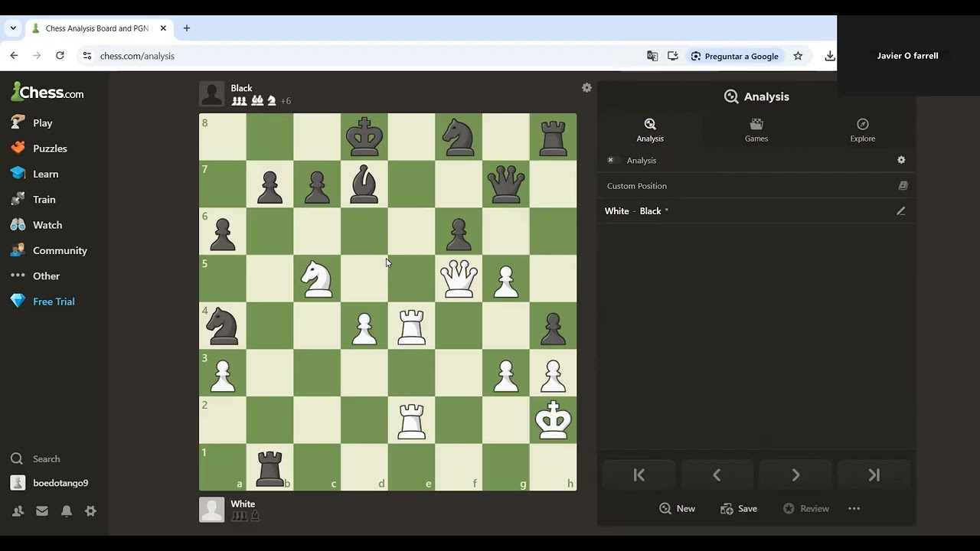Edit player names with pencil icon
Image resolution: width=980 pixels, height=551 pixels.
(x=900, y=211)
